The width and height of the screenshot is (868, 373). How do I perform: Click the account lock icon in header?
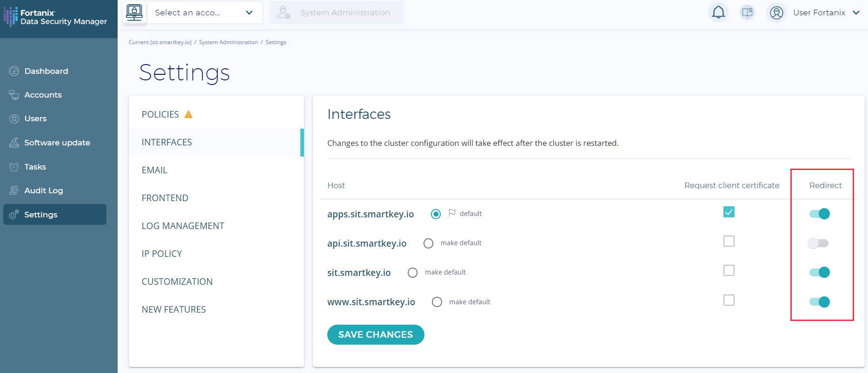click(x=134, y=12)
